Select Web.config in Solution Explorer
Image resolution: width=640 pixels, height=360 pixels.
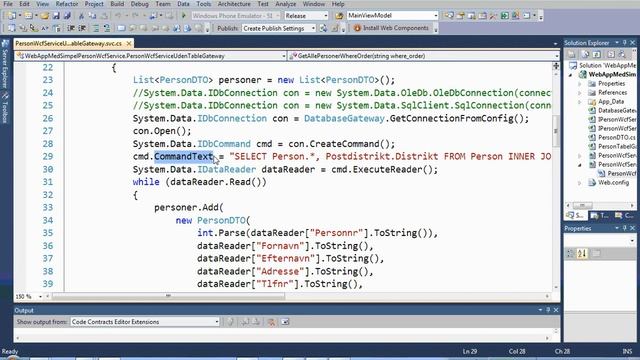click(x=613, y=182)
